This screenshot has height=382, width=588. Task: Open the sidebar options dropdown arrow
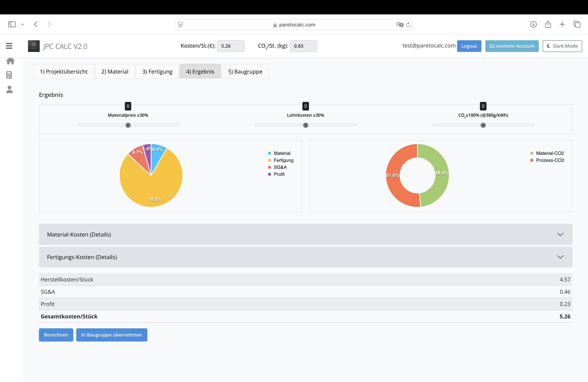pos(23,24)
